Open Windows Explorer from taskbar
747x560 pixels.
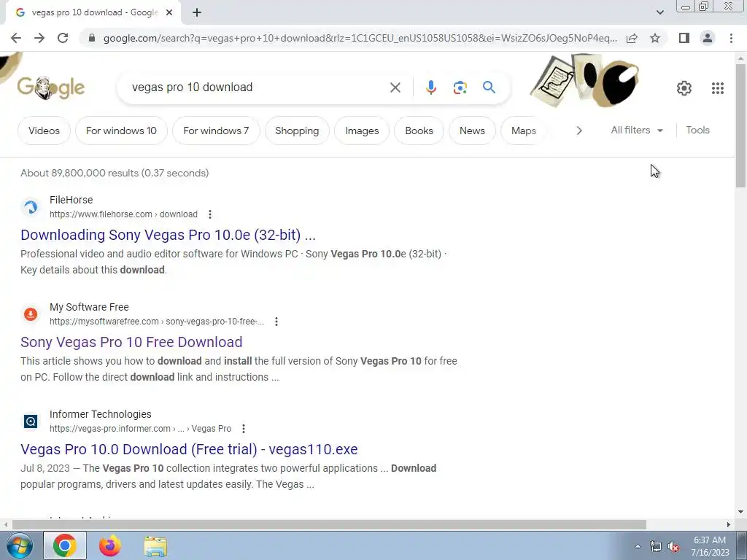click(155, 545)
